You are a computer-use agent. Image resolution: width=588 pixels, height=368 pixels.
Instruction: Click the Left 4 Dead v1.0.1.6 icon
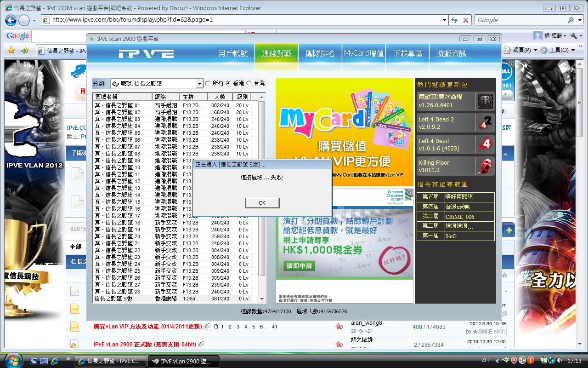pos(485,144)
